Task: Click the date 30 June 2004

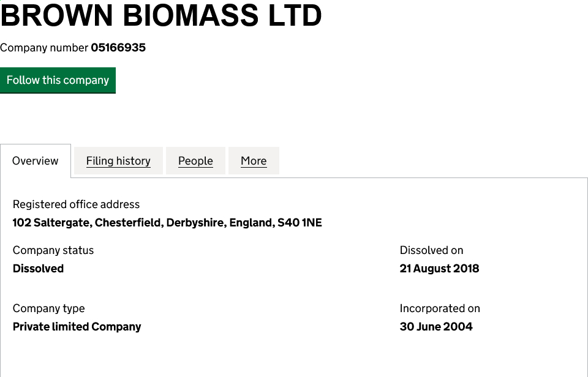Action: (436, 327)
